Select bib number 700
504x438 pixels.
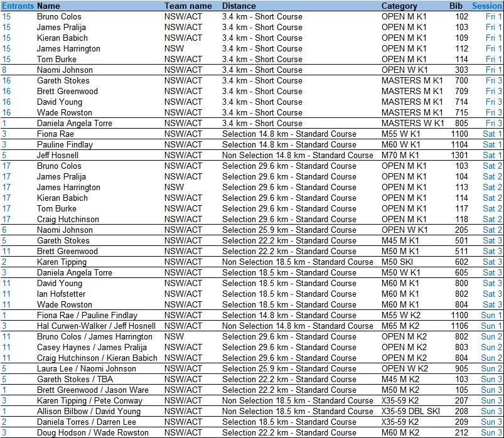[x=461, y=81]
